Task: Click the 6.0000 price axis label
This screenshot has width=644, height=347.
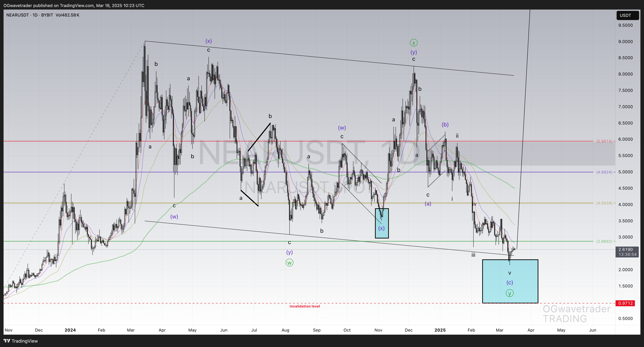Action: click(x=626, y=139)
